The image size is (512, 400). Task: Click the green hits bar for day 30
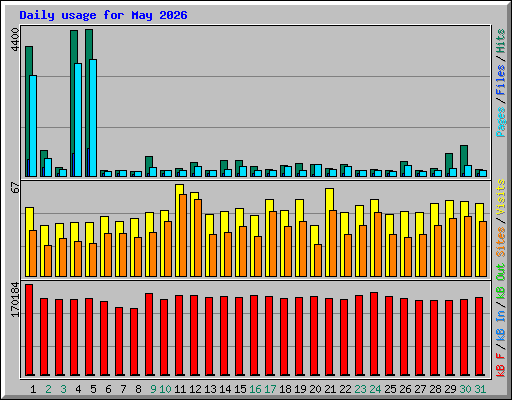coord(463,161)
